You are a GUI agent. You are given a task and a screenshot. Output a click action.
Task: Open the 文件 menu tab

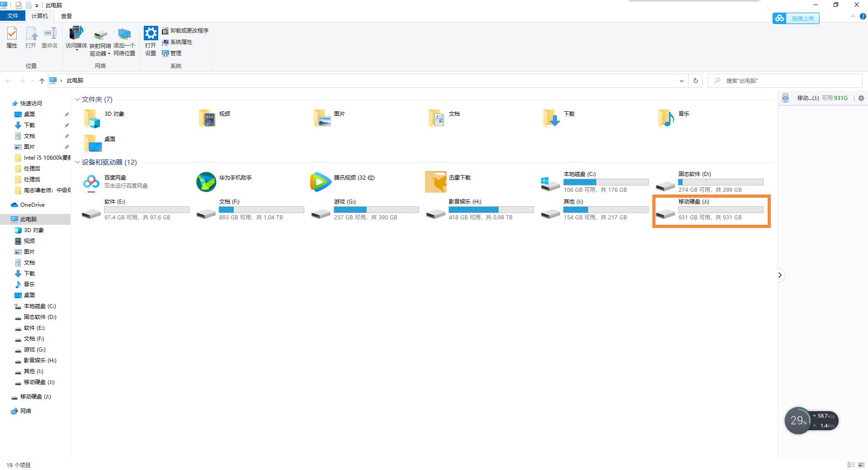13,16
